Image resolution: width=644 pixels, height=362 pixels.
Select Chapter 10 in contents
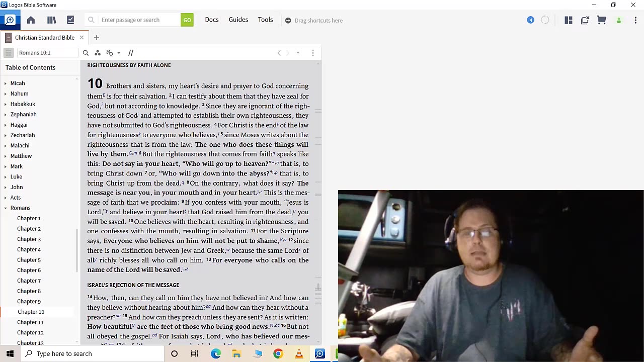point(31,312)
